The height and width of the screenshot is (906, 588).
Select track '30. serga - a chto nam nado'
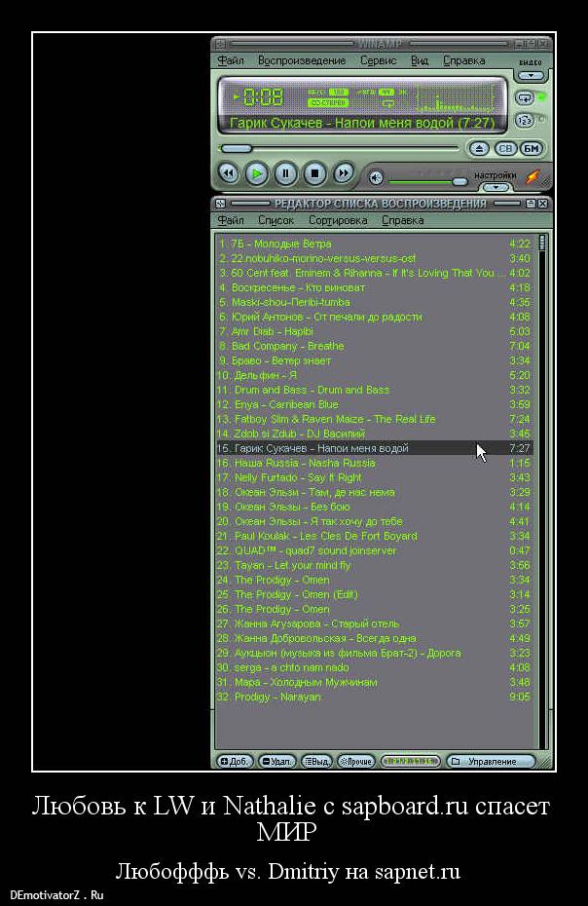374,667
